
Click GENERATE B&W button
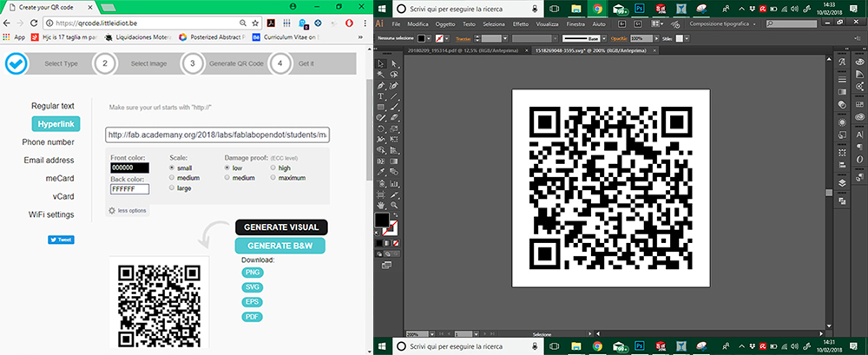tap(279, 246)
